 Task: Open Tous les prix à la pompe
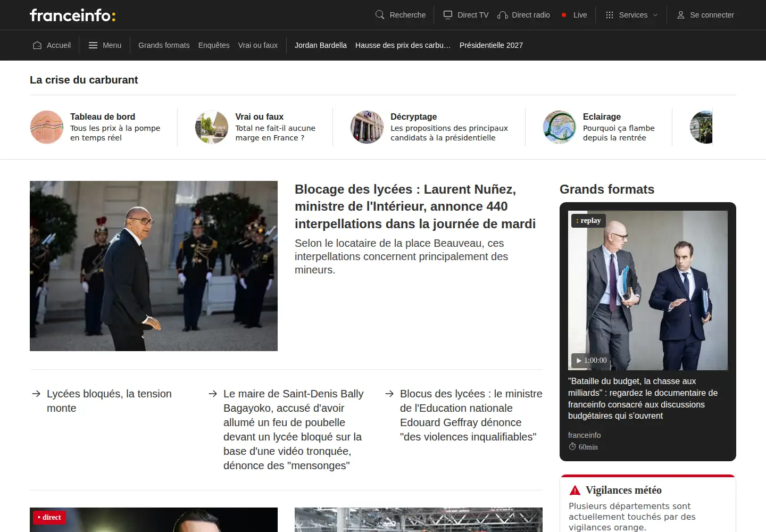(115, 133)
